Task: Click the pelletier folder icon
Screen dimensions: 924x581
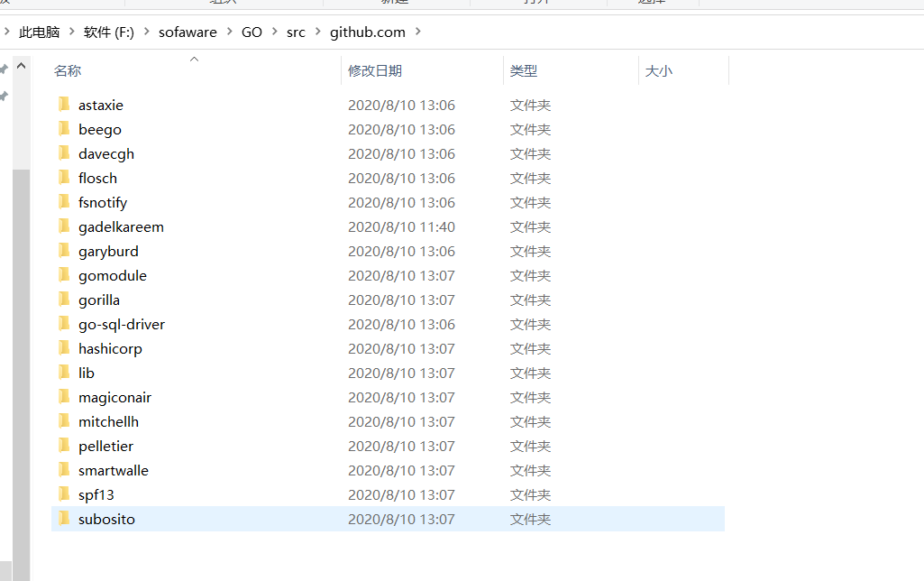Action: click(64, 446)
